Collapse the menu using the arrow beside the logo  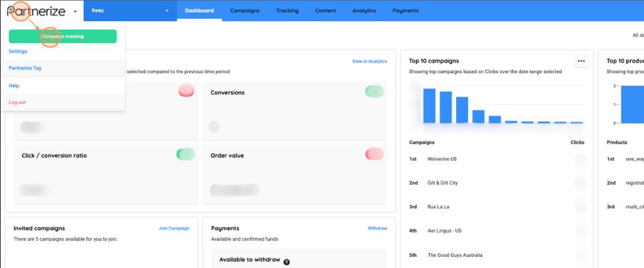click(75, 11)
